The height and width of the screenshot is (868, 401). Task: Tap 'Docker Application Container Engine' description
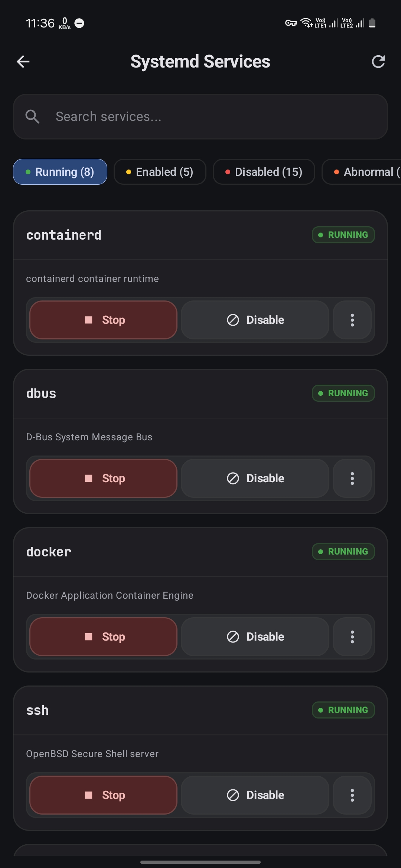coord(110,595)
